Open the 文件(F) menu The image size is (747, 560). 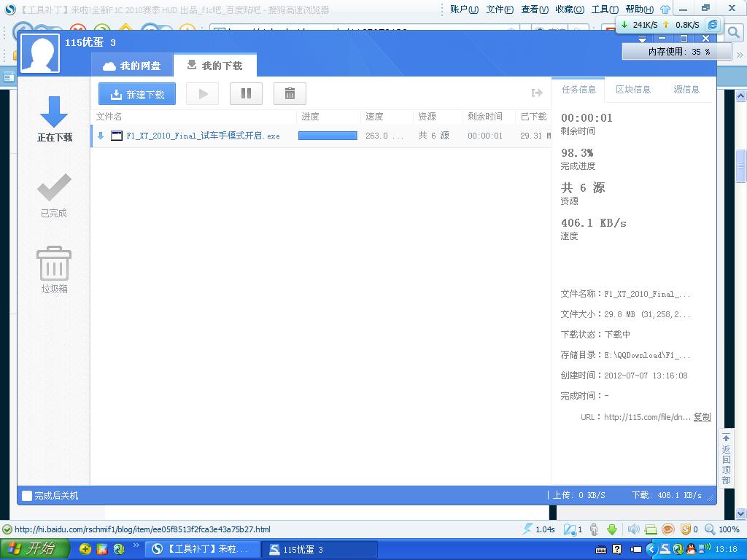[x=500, y=9]
